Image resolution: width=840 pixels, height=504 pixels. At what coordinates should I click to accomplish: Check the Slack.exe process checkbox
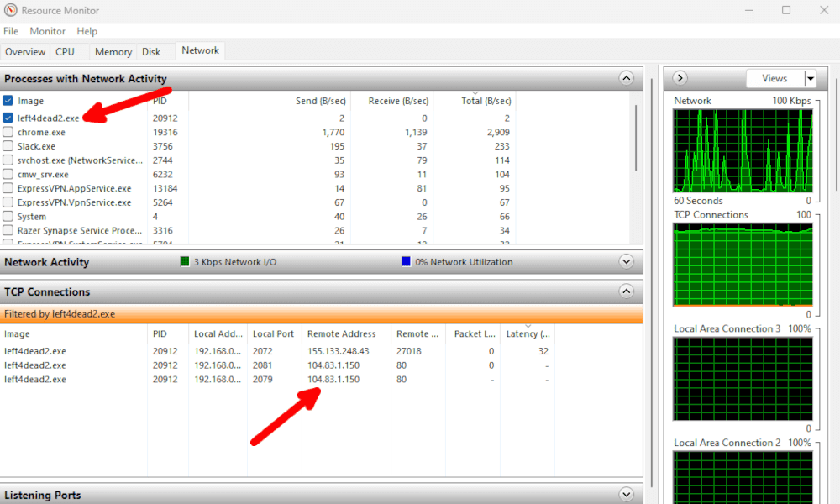8,145
